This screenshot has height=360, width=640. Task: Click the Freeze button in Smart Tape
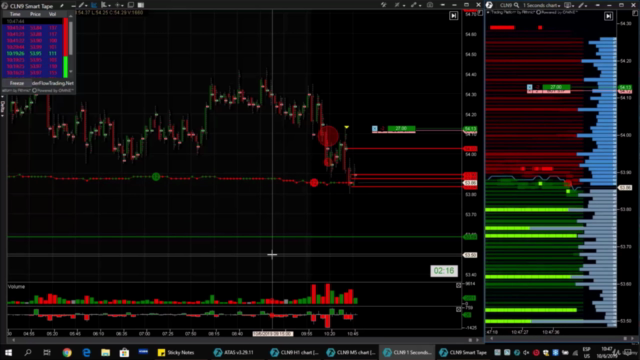17,83
